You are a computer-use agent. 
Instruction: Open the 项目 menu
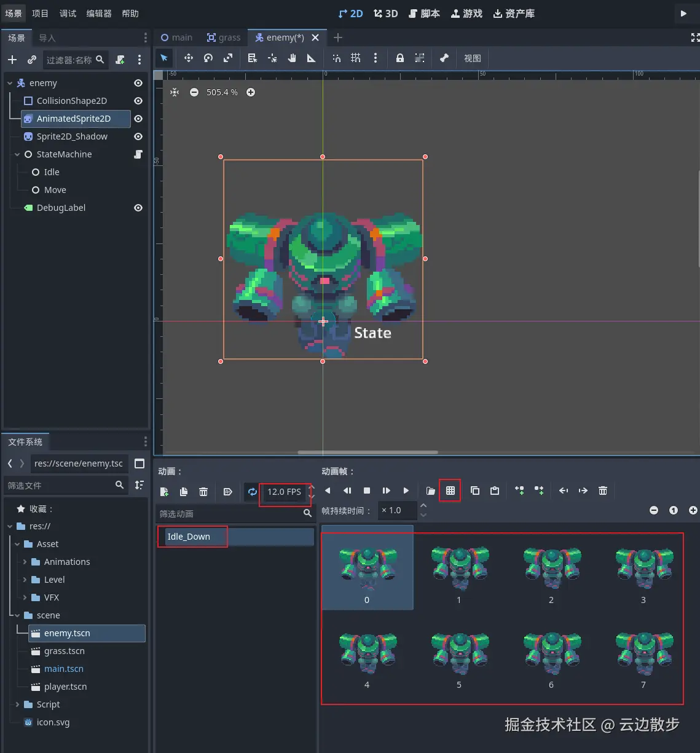click(x=40, y=14)
